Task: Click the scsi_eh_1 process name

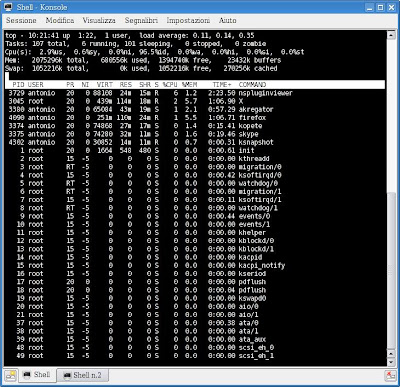Action: tap(256, 356)
